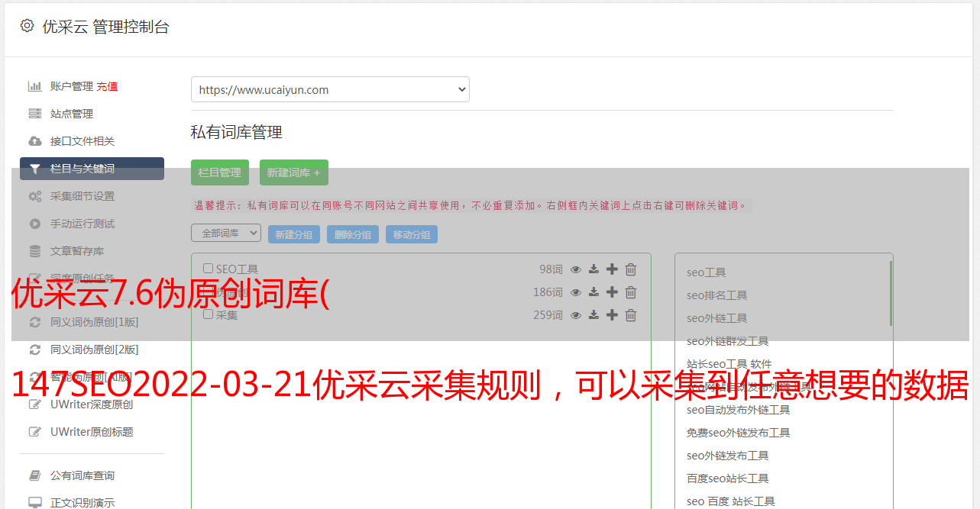Click the edit icon beside UWriter深度原创
The image size is (980, 509).
click(x=35, y=404)
